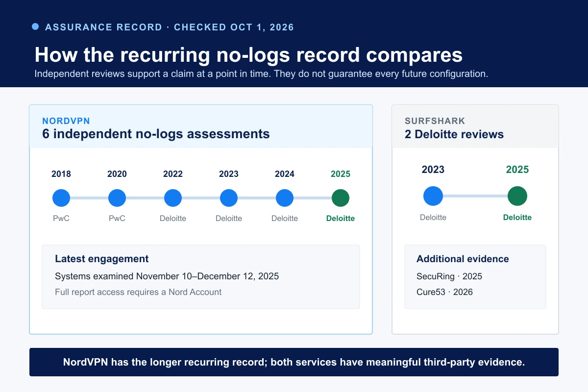The width and height of the screenshot is (588, 392).
Task: Click the 2018 year label
Action: pos(61,174)
